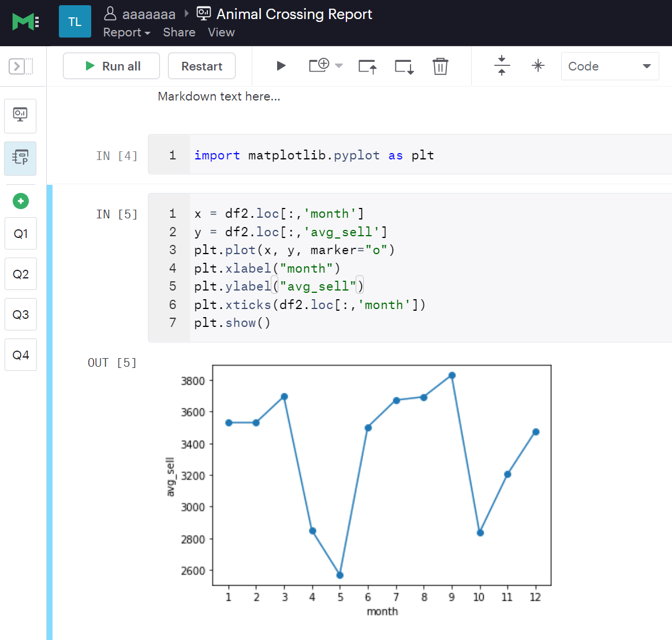Open add cell type dropdown arrow
672x640 pixels.
338,66
